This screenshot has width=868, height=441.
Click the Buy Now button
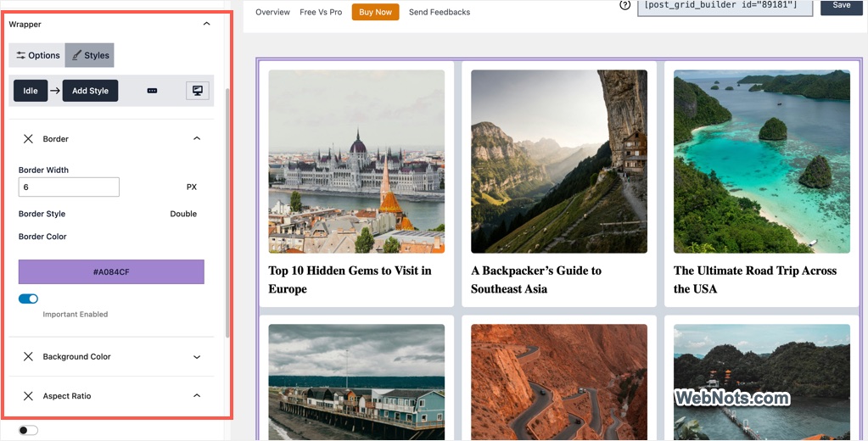[375, 12]
